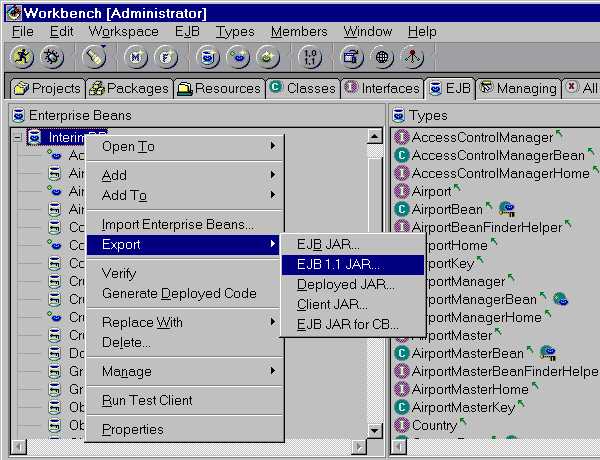Screen dimensions: 600x460
Task: Choose Deployed JAR... from Export submenu
Action: (345, 284)
